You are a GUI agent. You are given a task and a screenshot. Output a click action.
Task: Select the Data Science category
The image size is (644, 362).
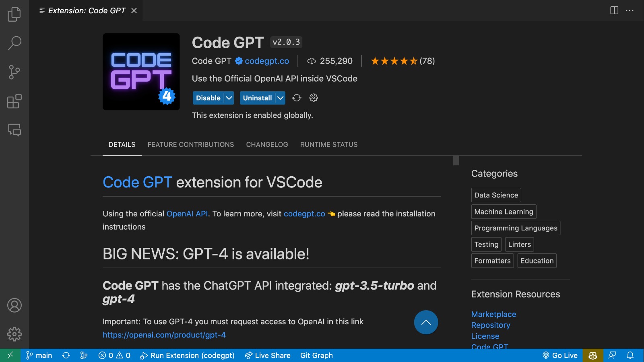(x=496, y=195)
